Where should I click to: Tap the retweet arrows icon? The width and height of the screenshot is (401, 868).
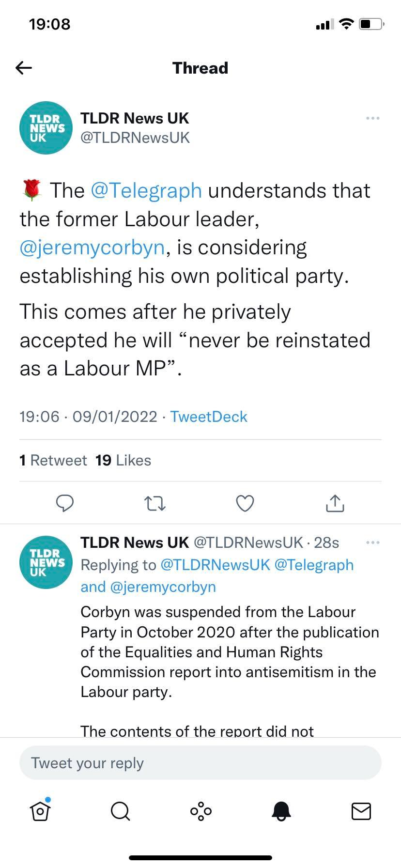click(155, 504)
